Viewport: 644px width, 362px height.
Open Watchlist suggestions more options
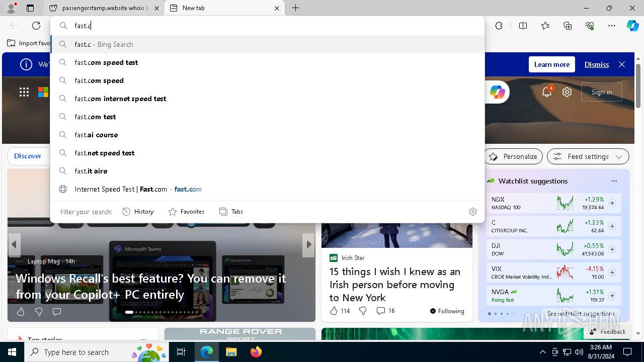coord(614,181)
